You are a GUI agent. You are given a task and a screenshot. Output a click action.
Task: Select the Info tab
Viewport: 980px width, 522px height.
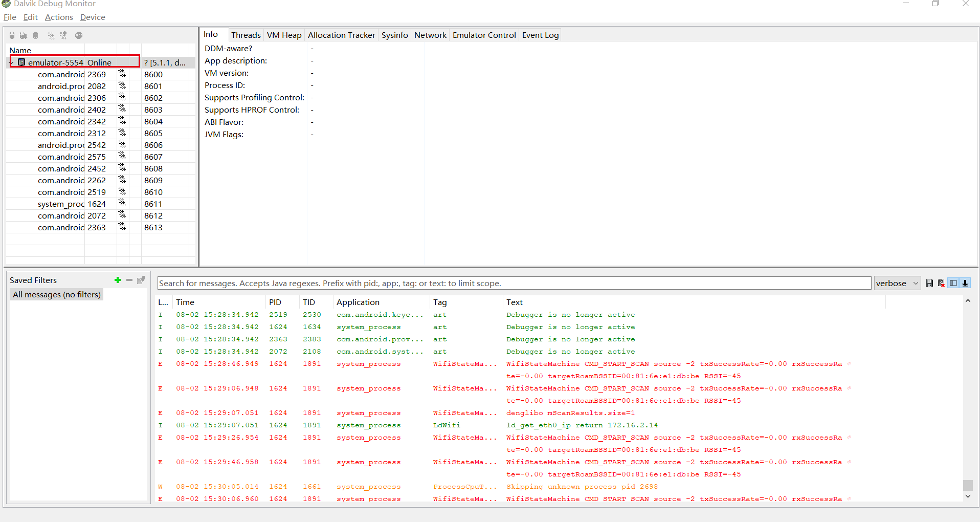[x=211, y=34]
